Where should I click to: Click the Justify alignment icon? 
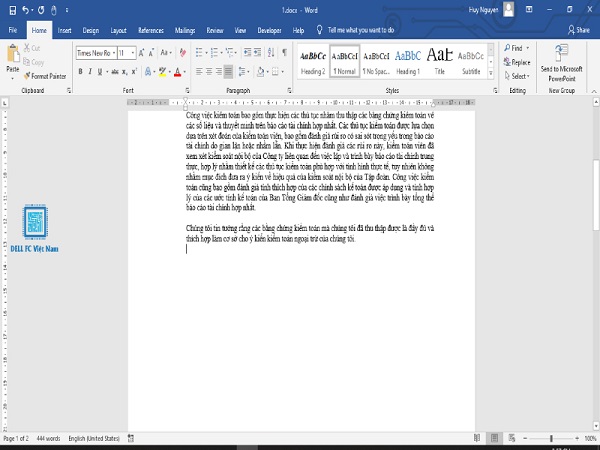pos(228,72)
